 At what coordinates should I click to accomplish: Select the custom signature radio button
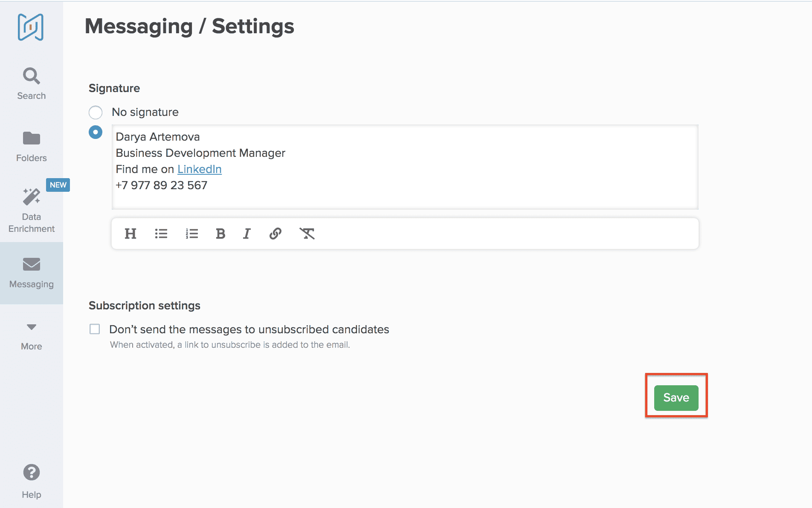pyautogui.click(x=96, y=132)
